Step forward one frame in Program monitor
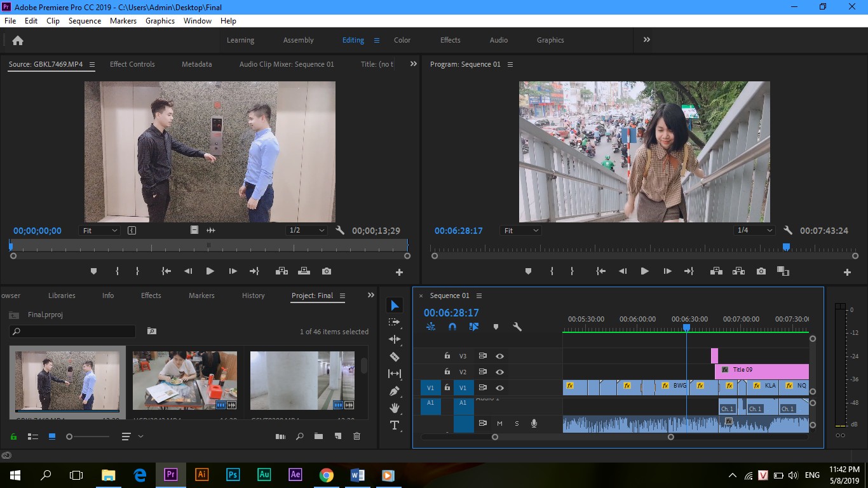The image size is (868, 488). (x=667, y=271)
